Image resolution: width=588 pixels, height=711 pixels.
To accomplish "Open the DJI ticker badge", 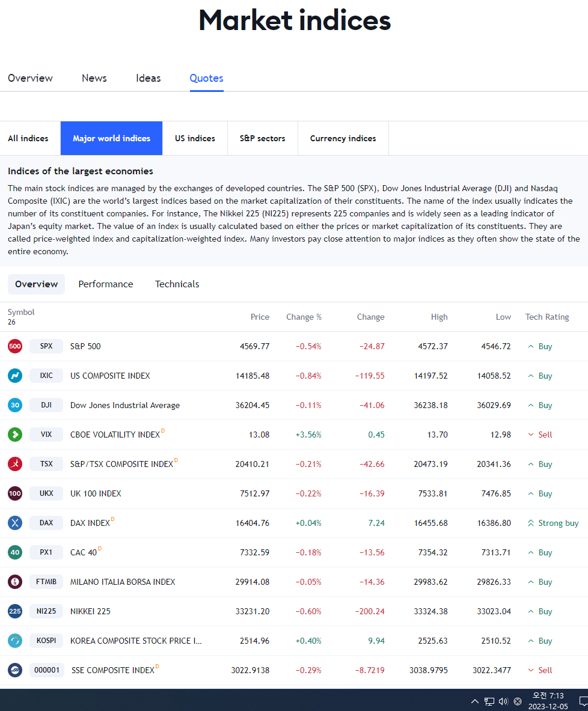I will [46, 405].
